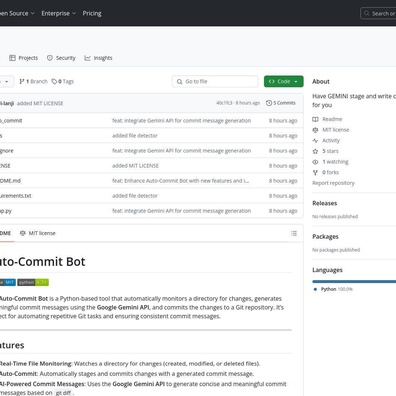This screenshot has width=396, height=396.
Task: Click the magnifier icon in Go to file
Action: [179, 82]
